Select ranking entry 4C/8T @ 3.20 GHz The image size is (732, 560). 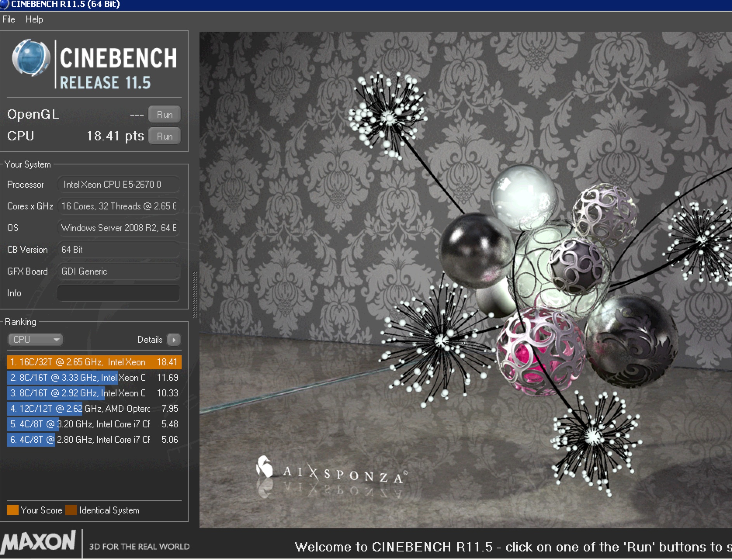coord(94,424)
